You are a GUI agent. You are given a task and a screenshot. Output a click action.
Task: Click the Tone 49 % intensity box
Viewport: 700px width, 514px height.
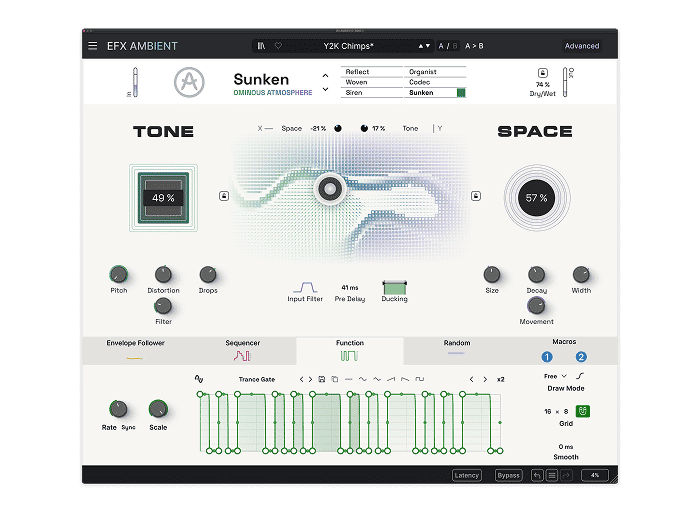pyautogui.click(x=163, y=198)
